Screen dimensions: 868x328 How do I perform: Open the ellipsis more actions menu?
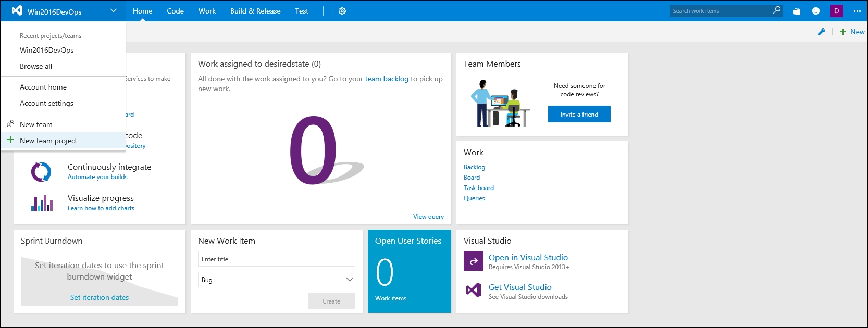(857, 11)
